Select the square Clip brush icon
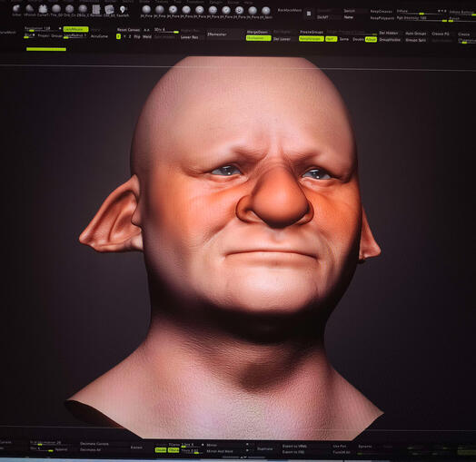 coord(96,9)
